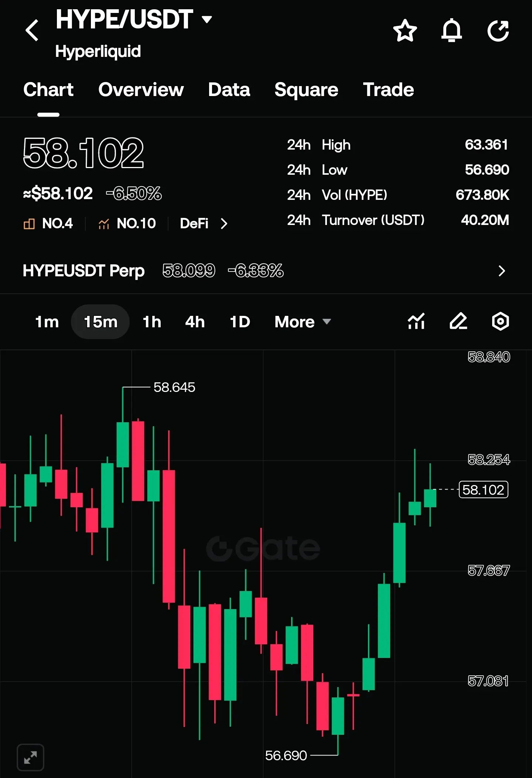This screenshot has height=778, width=532.
Task: Select the drawing pencil tool icon
Action: [458, 321]
